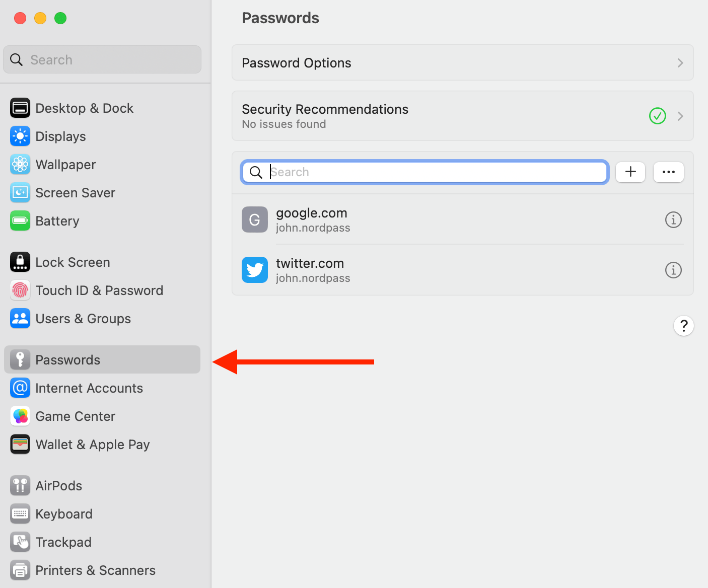Screen dimensions: 708x588
Task: Open Touch ID & Password settings icon
Action: [x=20, y=290]
